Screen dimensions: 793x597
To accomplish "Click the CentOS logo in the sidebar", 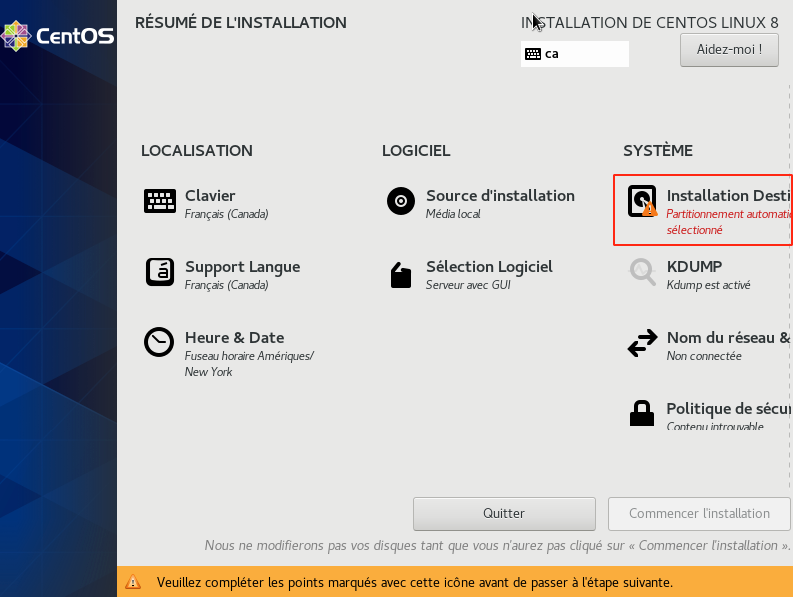I will click(58, 36).
